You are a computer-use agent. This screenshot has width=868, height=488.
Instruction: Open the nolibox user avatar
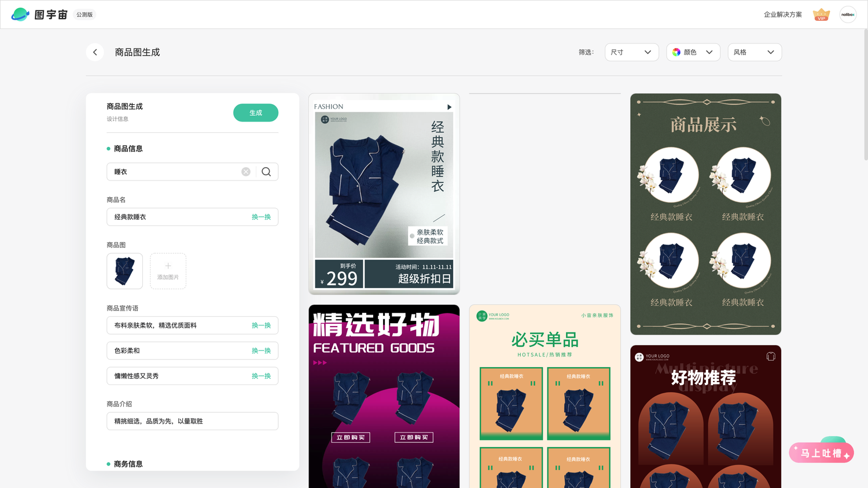(x=848, y=14)
